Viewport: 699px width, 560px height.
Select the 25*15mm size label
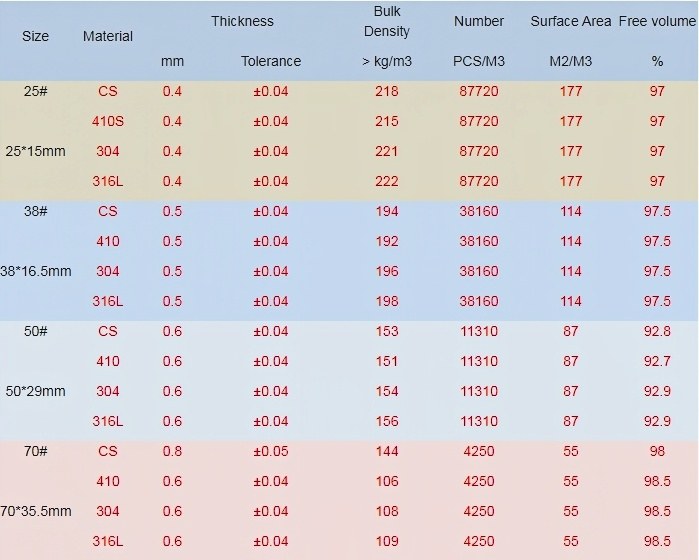(35, 151)
